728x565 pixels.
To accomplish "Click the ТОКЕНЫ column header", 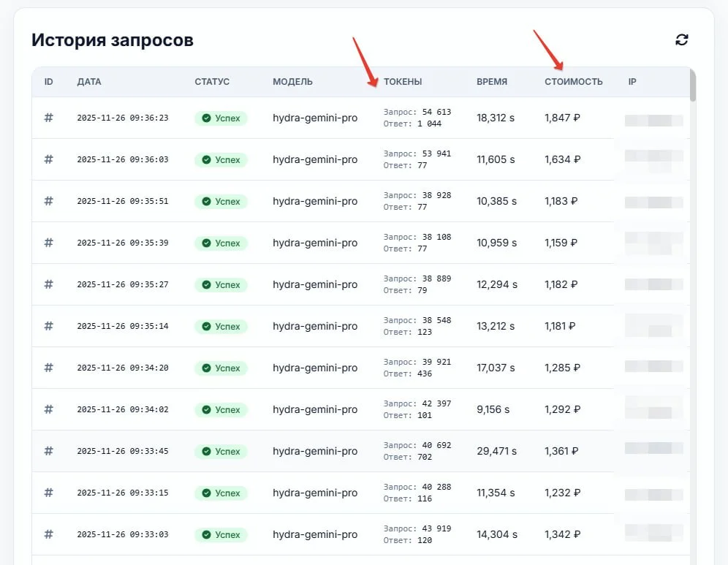I will (403, 82).
